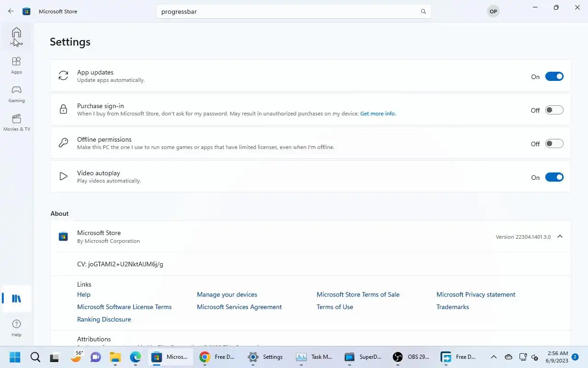
Task: Open the Get more info link
Action: (378, 114)
